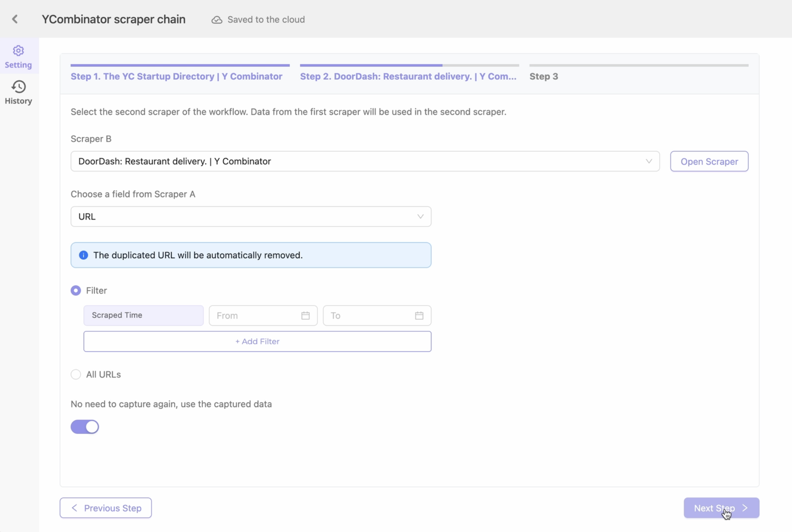Click the YCombinator scraper chain title
The width and height of the screenshot is (792, 532).
pos(114,19)
